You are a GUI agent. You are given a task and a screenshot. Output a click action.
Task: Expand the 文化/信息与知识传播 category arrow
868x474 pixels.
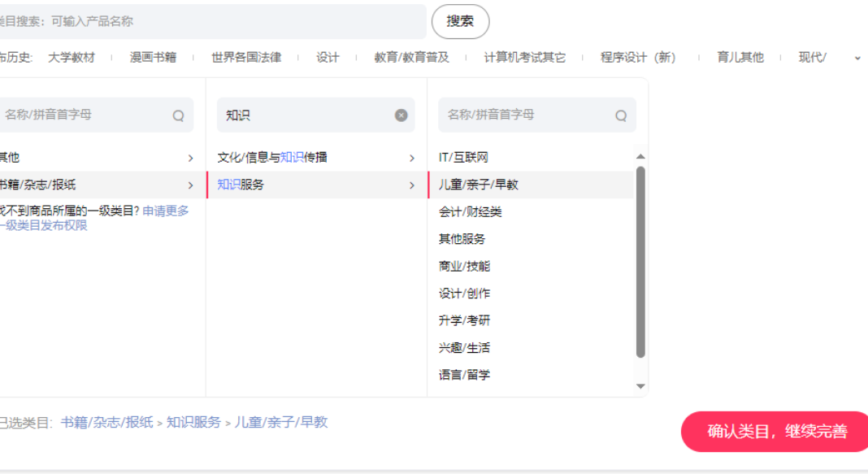pyautogui.click(x=412, y=158)
